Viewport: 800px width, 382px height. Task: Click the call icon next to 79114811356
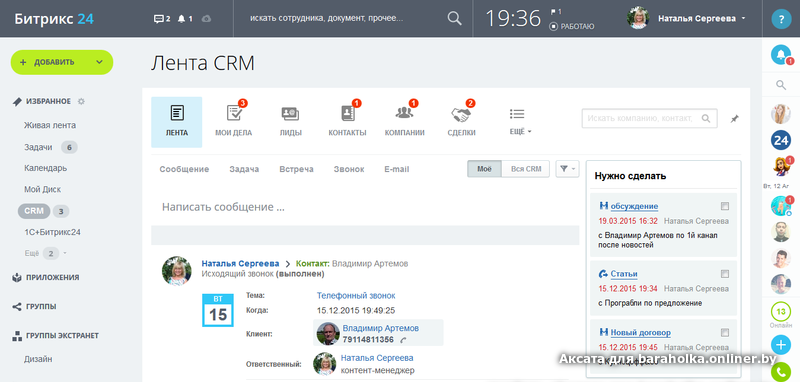tap(403, 340)
